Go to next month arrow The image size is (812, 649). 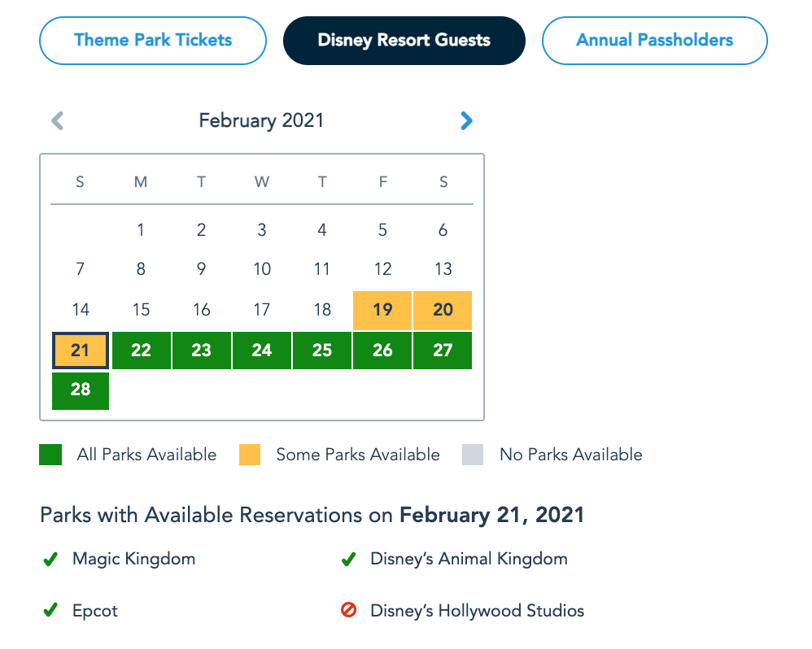pos(466,121)
